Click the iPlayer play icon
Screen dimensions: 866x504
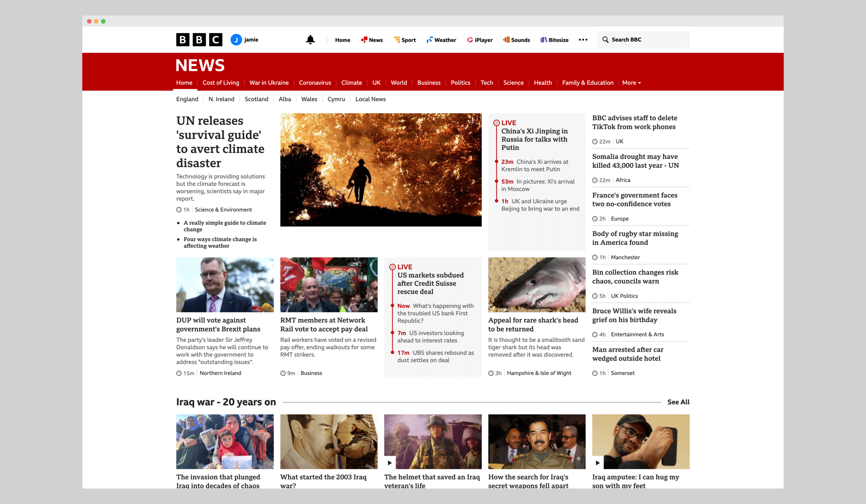(x=470, y=40)
